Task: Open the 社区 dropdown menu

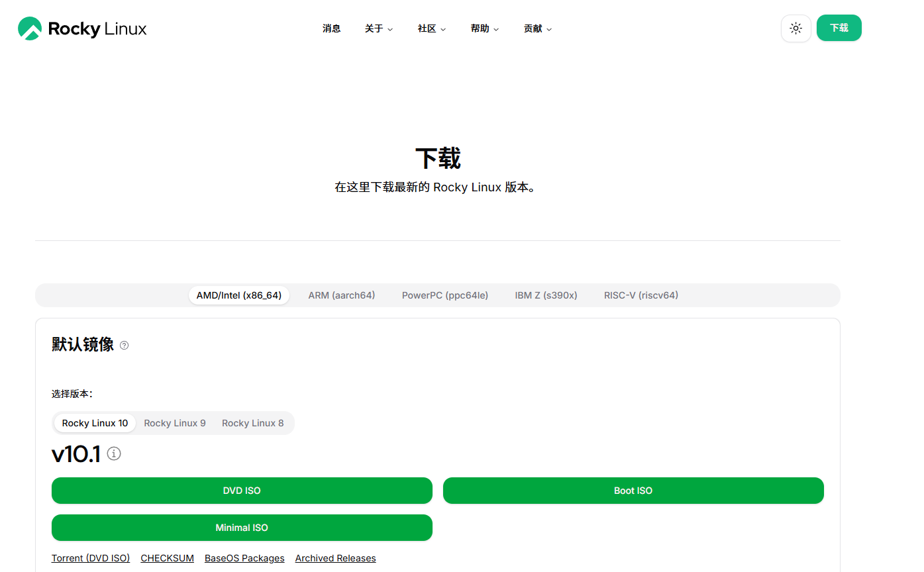Action: [x=431, y=28]
